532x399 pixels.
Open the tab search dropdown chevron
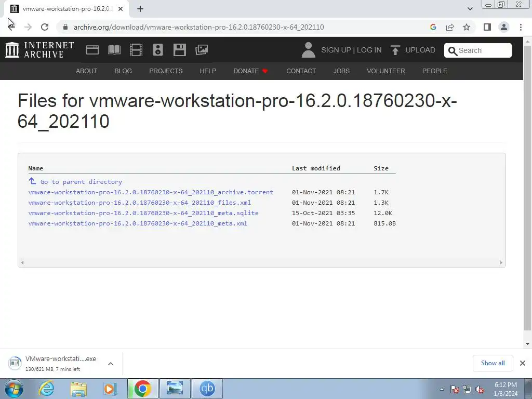(470, 9)
